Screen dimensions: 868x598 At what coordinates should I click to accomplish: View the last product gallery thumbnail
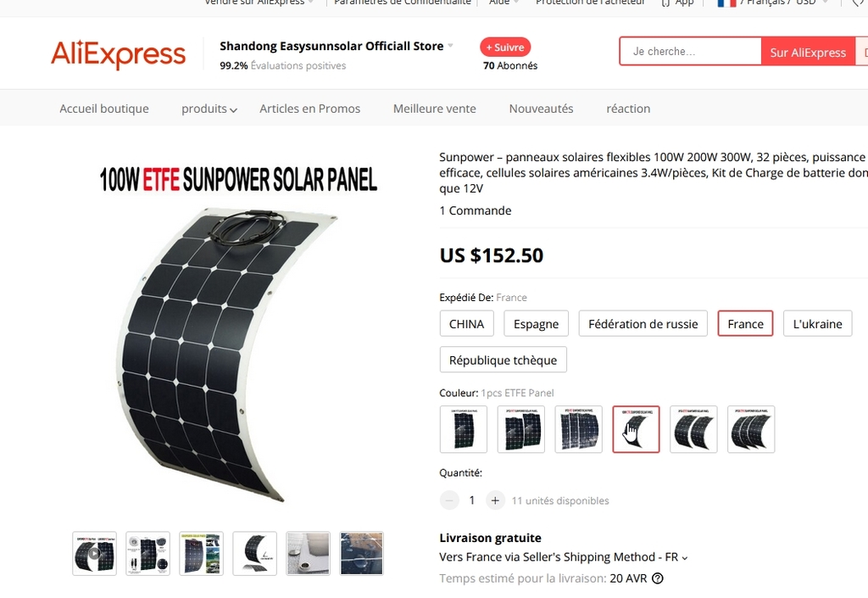coord(361,554)
